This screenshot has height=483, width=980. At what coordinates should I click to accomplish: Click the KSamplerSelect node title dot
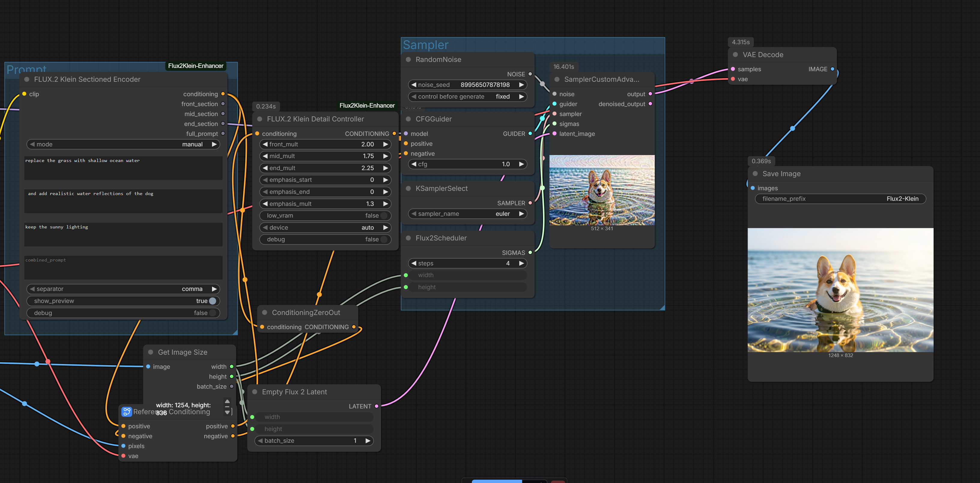point(408,188)
